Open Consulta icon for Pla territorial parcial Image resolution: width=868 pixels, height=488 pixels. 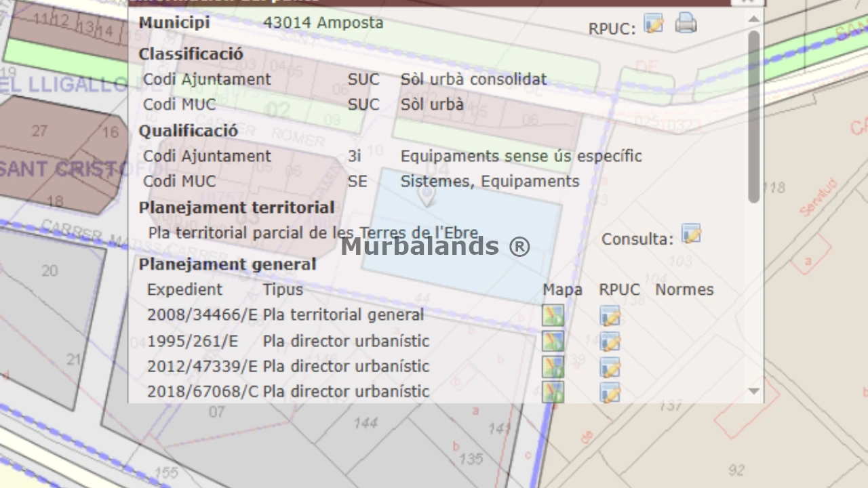pyautogui.click(x=691, y=235)
